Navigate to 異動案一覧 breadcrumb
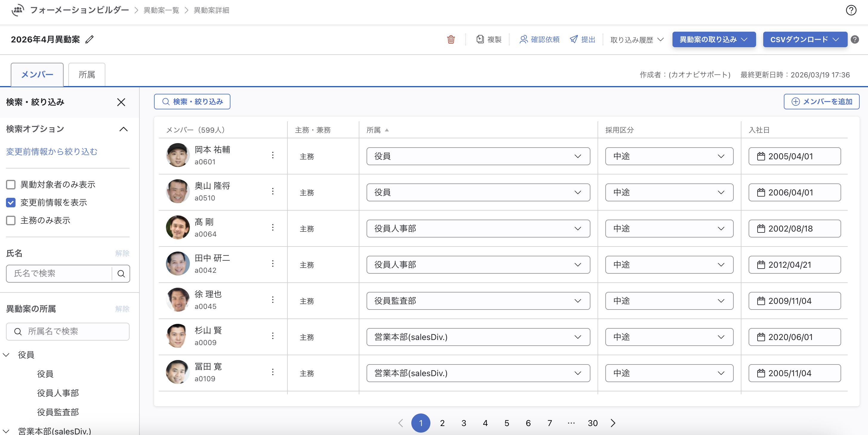868x435 pixels. point(161,10)
